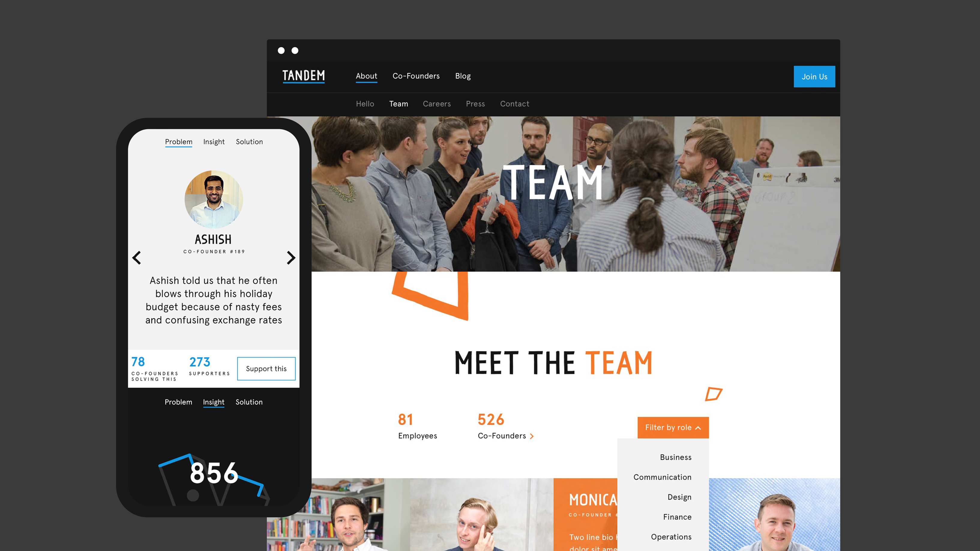This screenshot has height=551, width=980.
Task: Switch to the Press sub-tab
Action: click(475, 104)
